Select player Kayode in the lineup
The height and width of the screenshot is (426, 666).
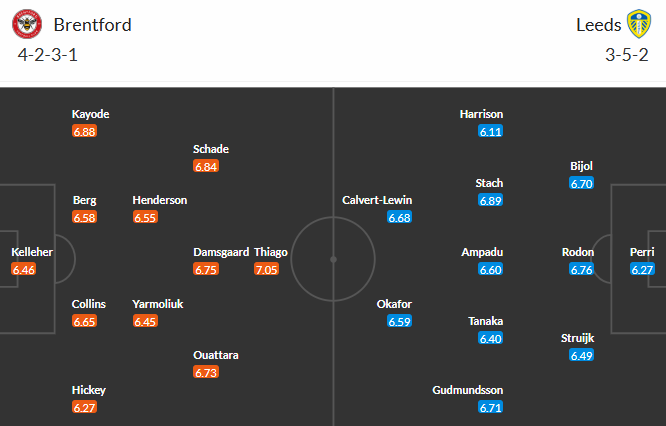(90, 114)
